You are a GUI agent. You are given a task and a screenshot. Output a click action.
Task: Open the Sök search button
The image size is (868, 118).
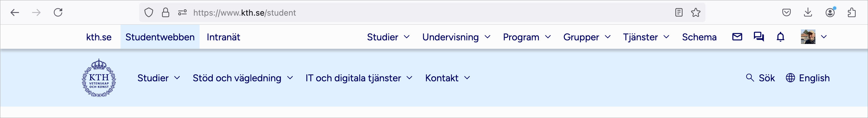tap(760, 78)
